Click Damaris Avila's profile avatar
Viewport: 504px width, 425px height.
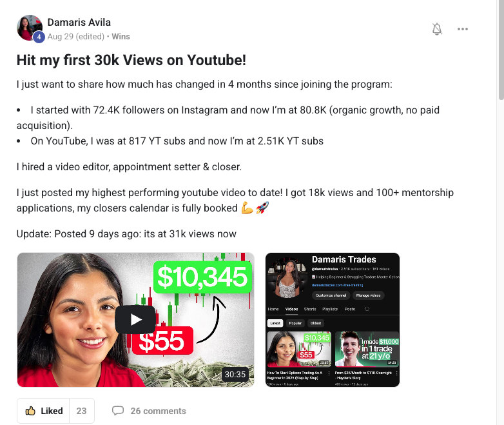pos(30,28)
